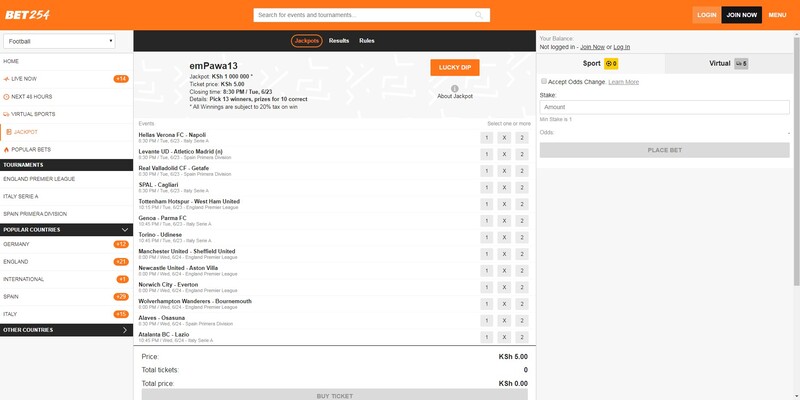The height and width of the screenshot is (400, 800).
Task: Click the Sport betslip count badge
Action: [611, 64]
